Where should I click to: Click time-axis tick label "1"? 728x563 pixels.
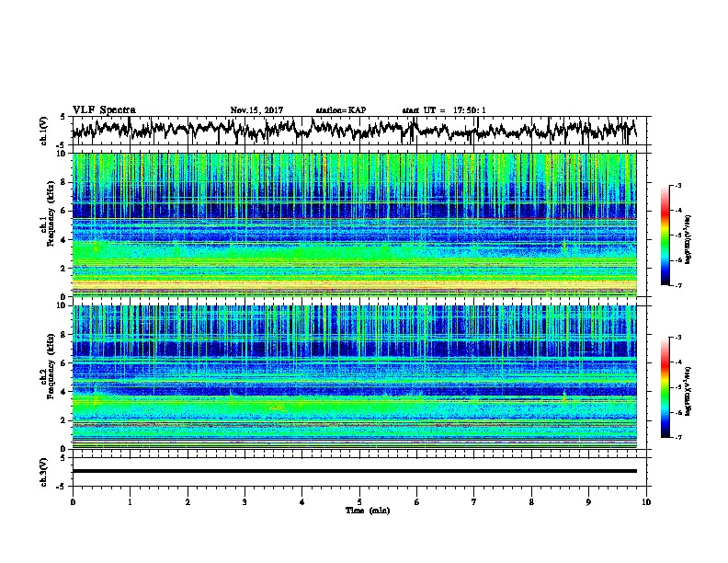pos(130,502)
